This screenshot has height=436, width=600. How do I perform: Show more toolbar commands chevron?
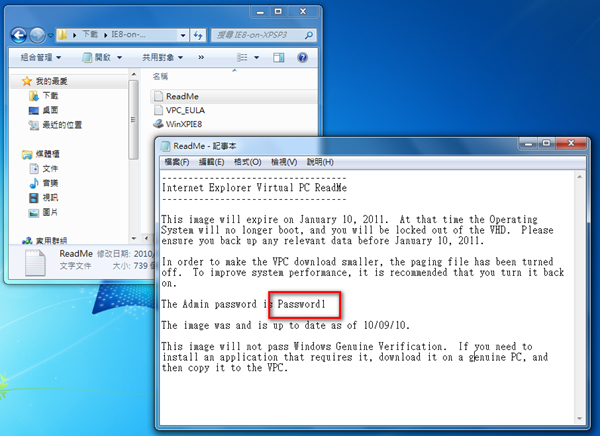tap(201, 57)
